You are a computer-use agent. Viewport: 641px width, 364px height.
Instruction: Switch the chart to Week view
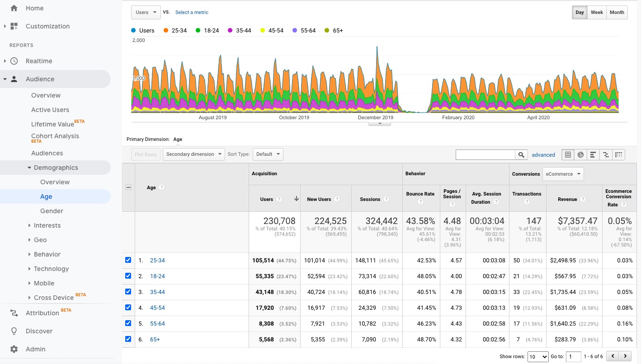pyautogui.click(x=597, y=12)
